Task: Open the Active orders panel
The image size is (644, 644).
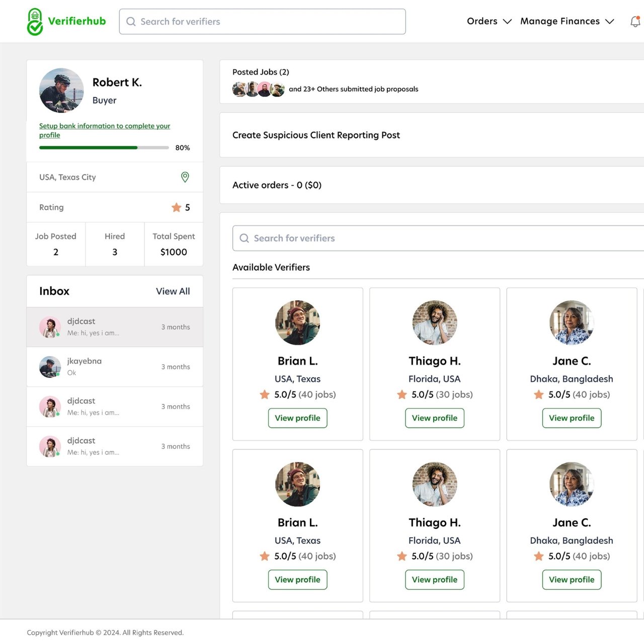Action: pos(277,185)
